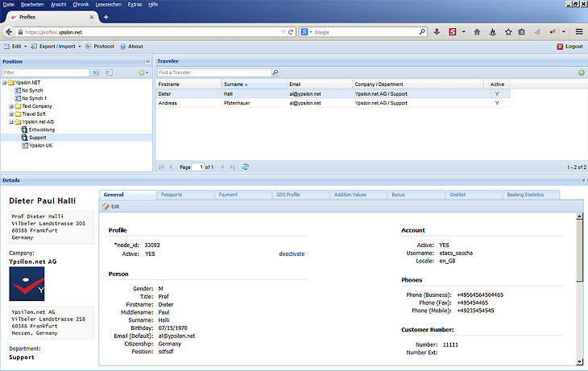588x371 pixels.
Task: Click the deactivate profile link
Action: [292, 254]
